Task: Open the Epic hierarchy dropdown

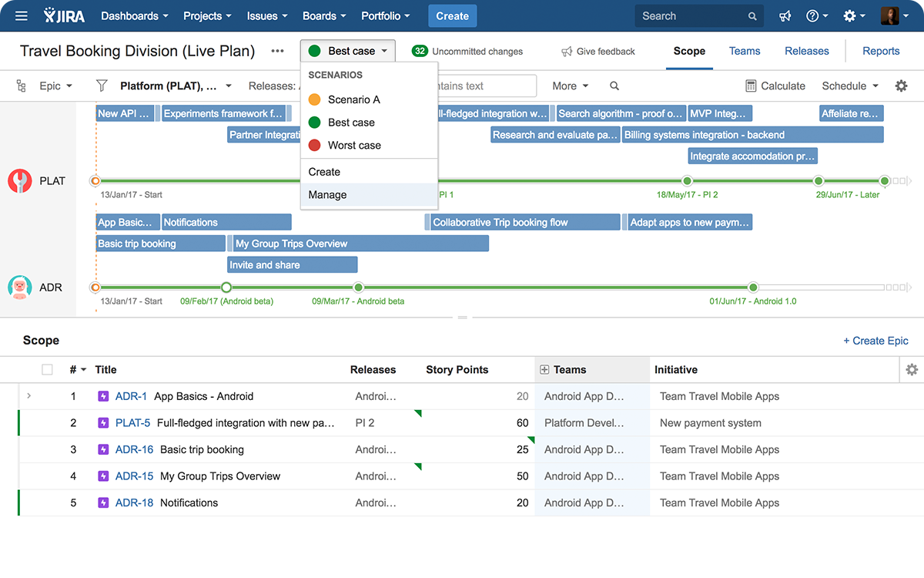Action: point(55,86)
